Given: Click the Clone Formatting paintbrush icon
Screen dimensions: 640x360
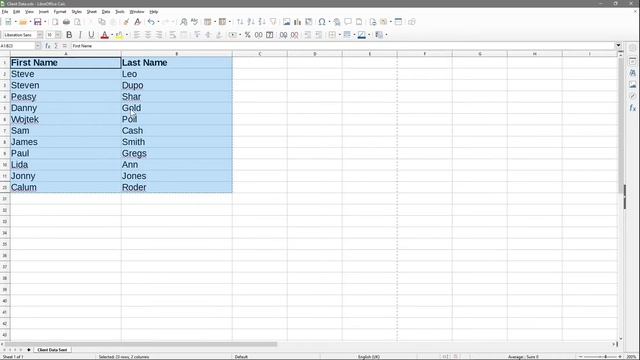Looking at the screenshot, I should point(126,22).
